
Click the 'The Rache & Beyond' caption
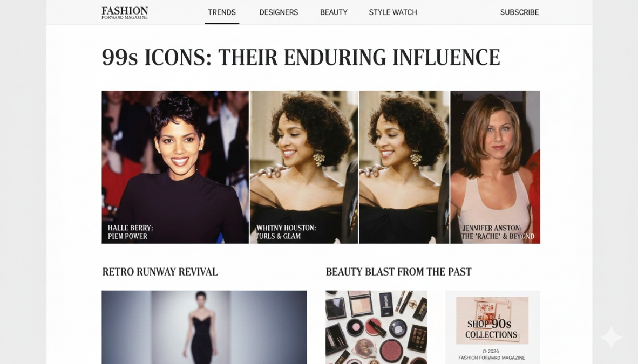[x=498, y=236]
